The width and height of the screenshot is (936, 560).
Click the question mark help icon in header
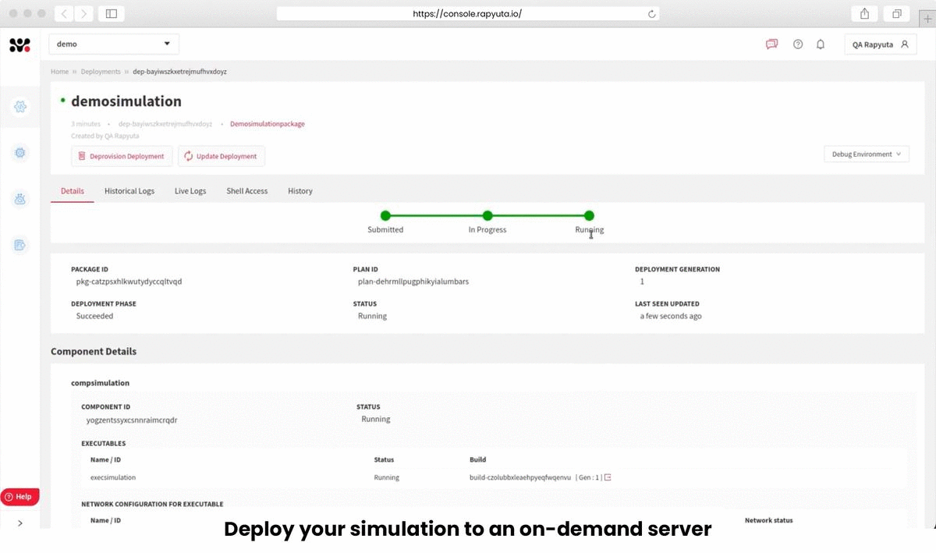click(798, 44)
